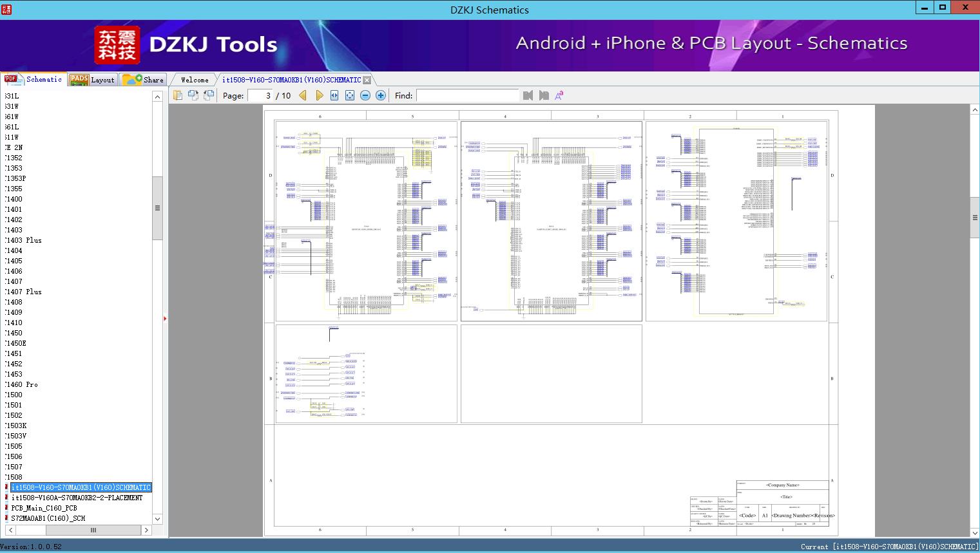Switch to the Welcome document tab
Screen dimensions: 980x553
195,80
